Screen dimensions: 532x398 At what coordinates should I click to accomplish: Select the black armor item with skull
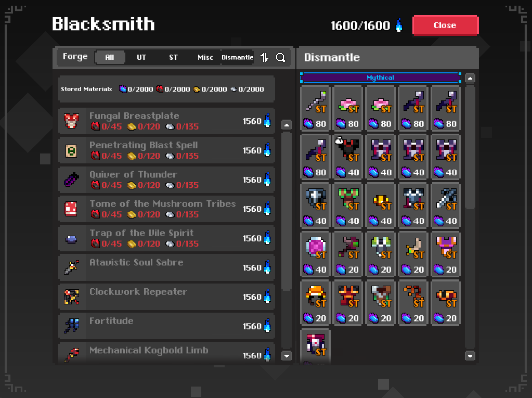pos(348,157)
